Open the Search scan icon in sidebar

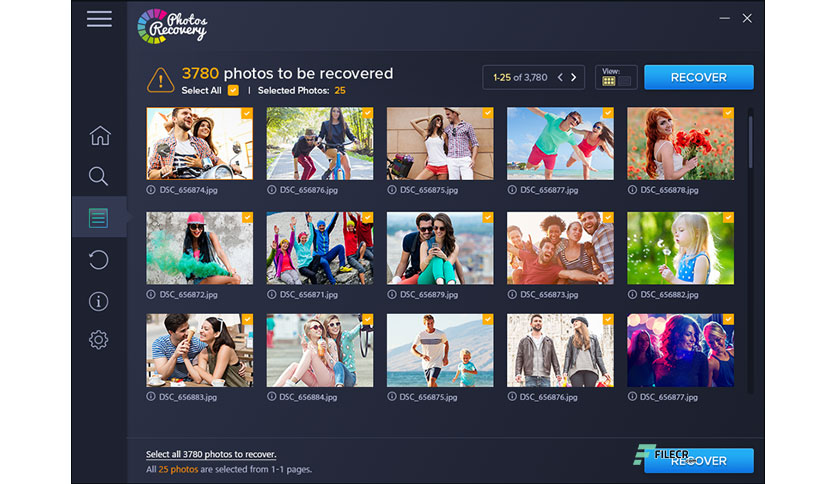pos(98,176)
